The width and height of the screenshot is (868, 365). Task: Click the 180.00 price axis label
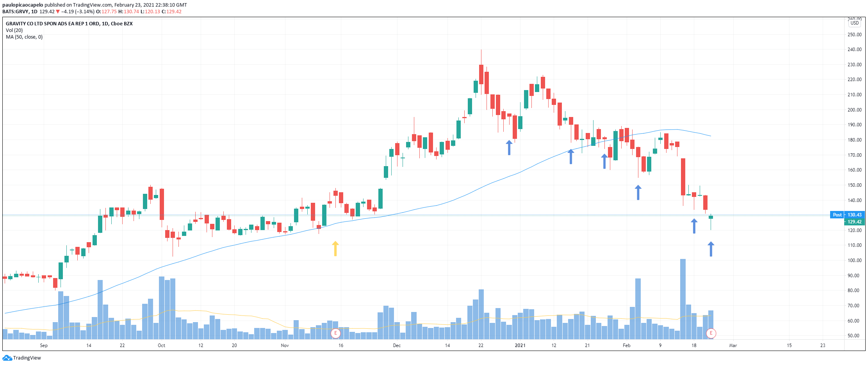point(854,140)
